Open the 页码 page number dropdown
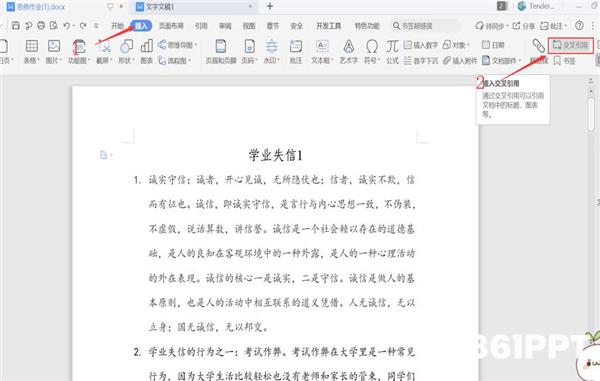The height and width of the screenshot is (381, 600). pos(249,61)
